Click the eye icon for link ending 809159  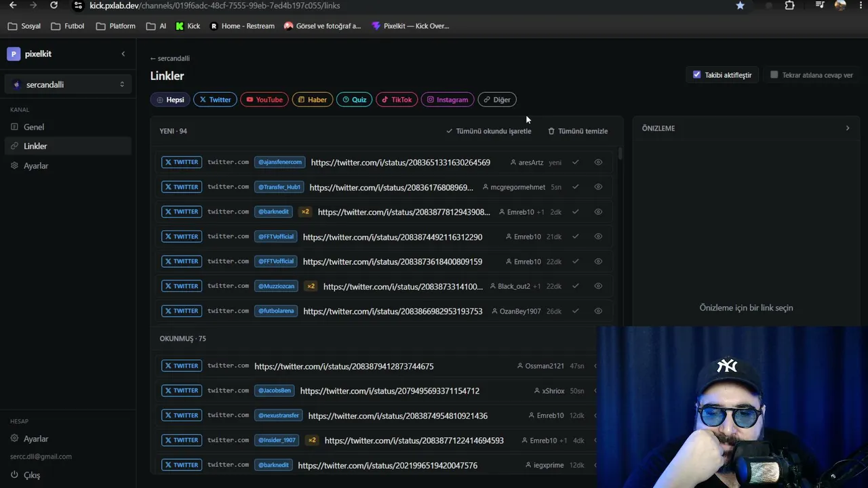pos(598,262)
